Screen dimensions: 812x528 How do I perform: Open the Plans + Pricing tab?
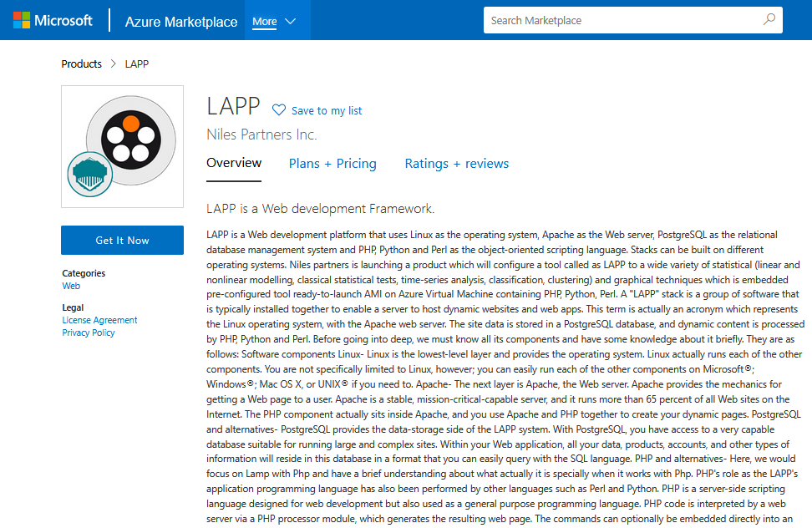(332, 164)
